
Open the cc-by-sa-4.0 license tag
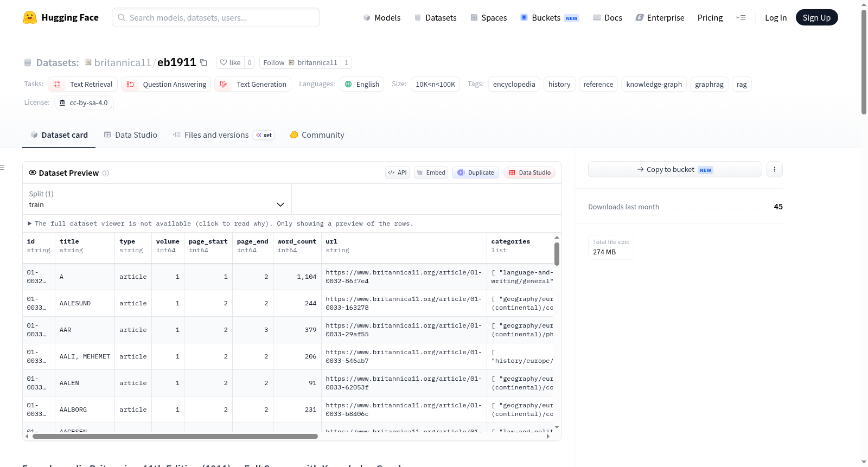[x=84, y=103]
